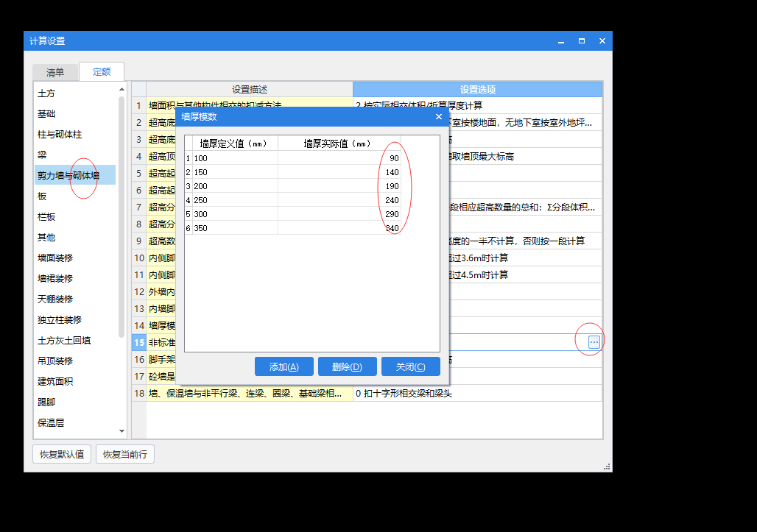The height and width of the screenshot is (532, 757).
Task: Maximize the 计算设置 window
Action: [x=582, y=41]
